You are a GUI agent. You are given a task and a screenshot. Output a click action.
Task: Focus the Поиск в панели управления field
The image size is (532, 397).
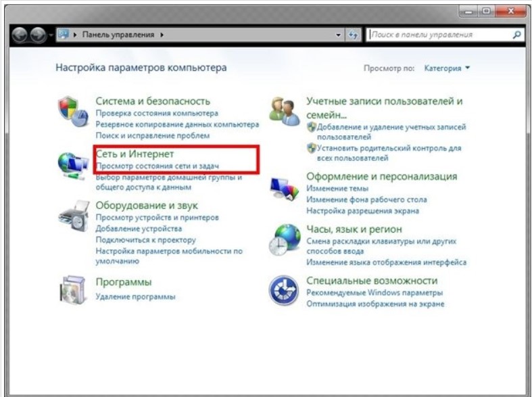click(x=440, y=34)
